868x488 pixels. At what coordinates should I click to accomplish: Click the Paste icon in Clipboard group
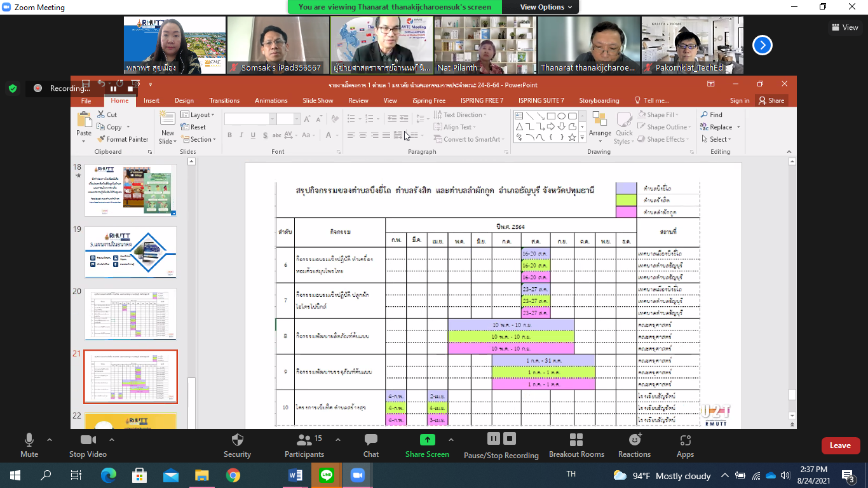(x=84, y=119)
